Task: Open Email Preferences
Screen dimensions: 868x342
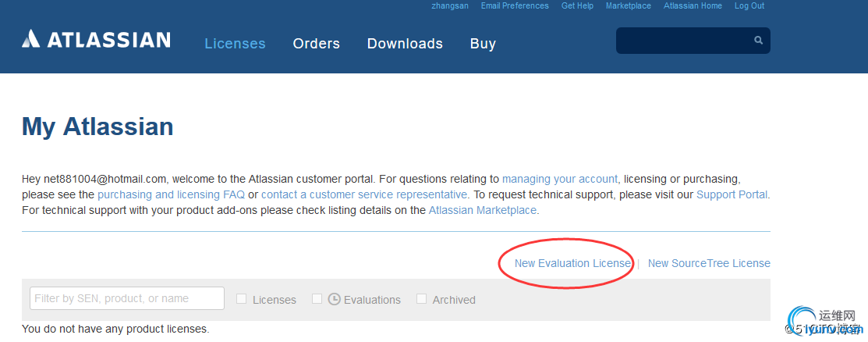Action: tap(515, 5)
